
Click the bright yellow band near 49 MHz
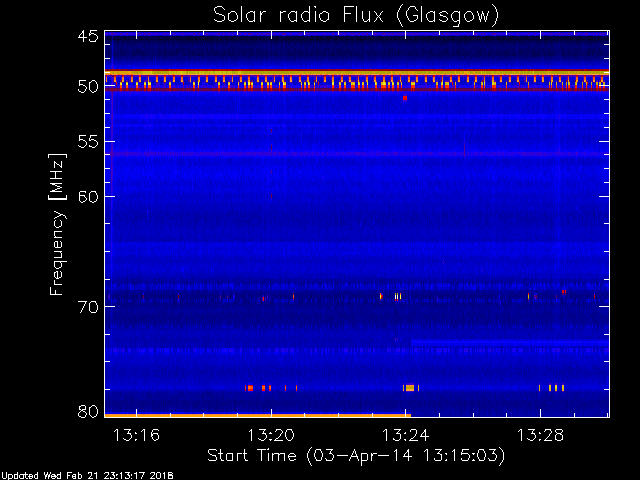(x=357, y=73)
